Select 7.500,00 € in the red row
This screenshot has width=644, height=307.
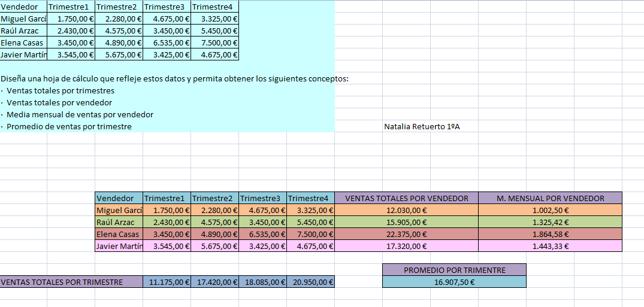pos(311,235)
